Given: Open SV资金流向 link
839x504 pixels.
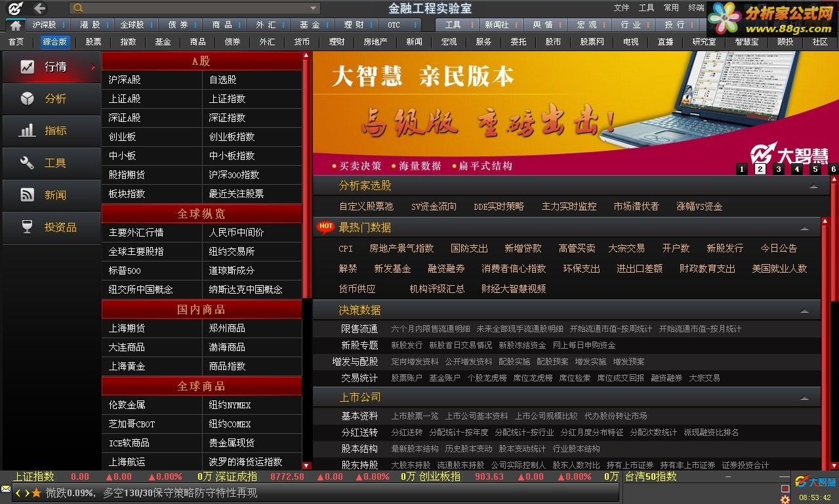Looking at the screenshot, I should pos(434,206).
